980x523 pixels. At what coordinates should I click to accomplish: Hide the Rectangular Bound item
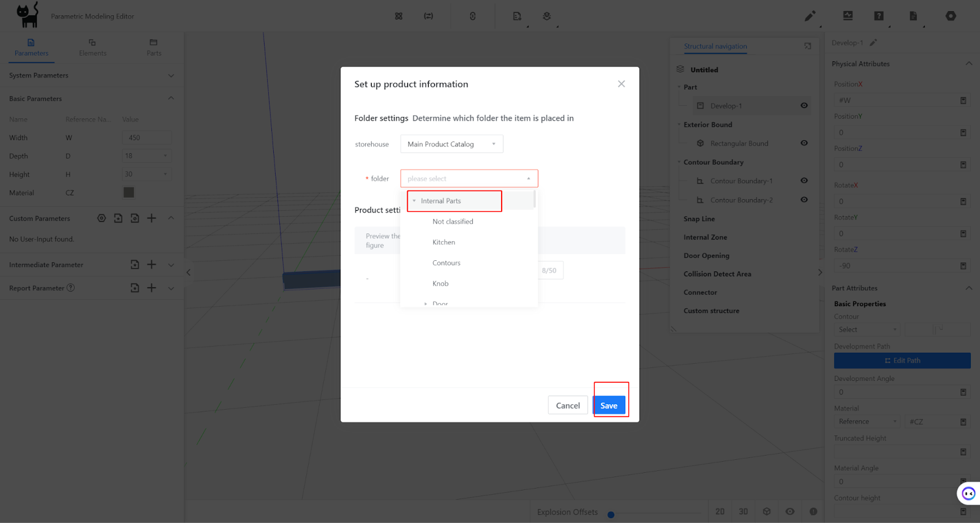804,143
